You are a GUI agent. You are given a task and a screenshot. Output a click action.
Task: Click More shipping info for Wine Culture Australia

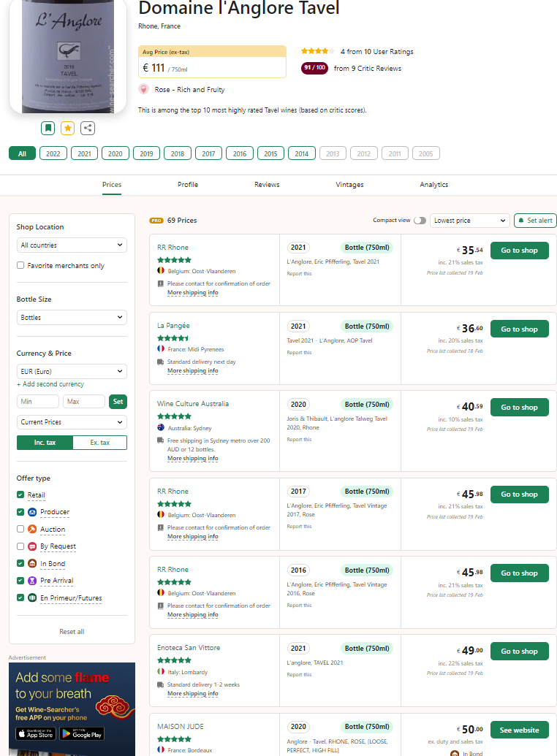click(x=192, y=458)
